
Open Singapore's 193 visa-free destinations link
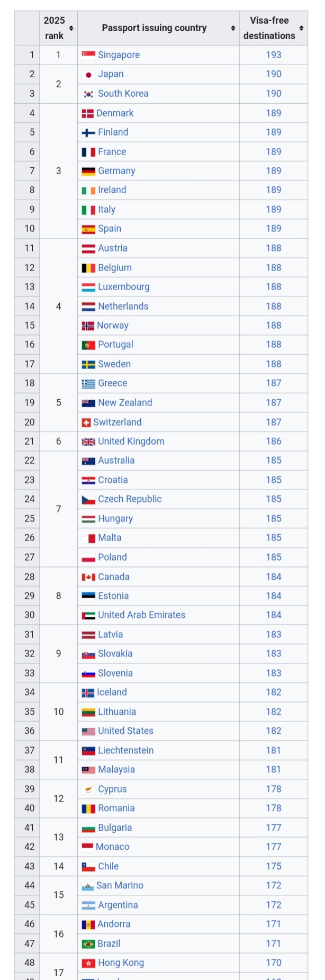click(274, 55)
